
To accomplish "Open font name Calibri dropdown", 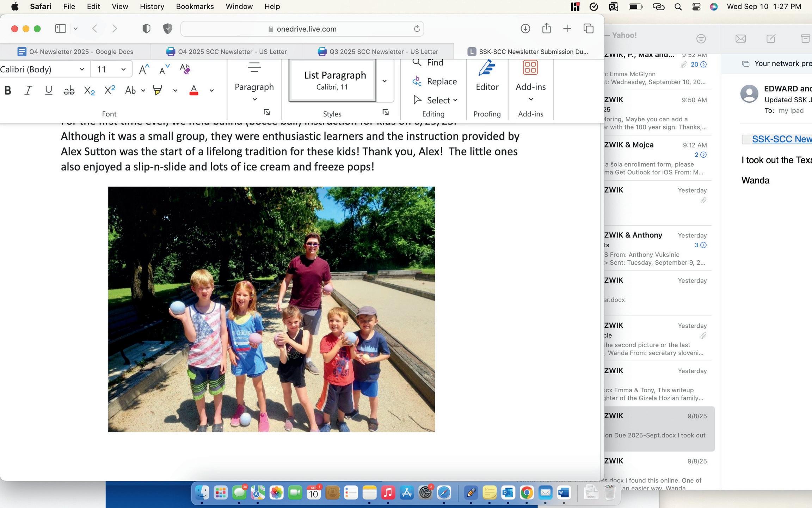I will [x=82, y=69].
